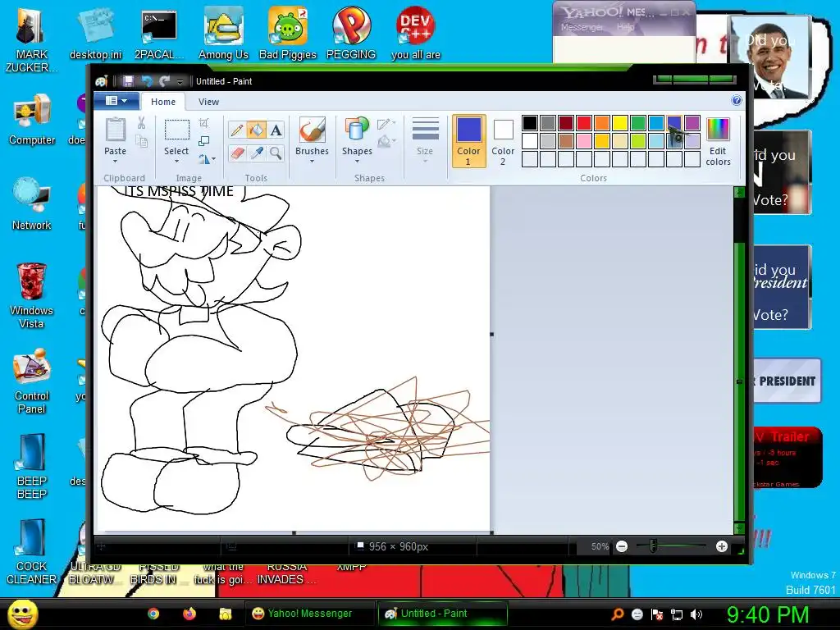Open the Size line thickness dropdown
Image resolution: width=840 pixels, height=630 pixels.
click(425, 140)
